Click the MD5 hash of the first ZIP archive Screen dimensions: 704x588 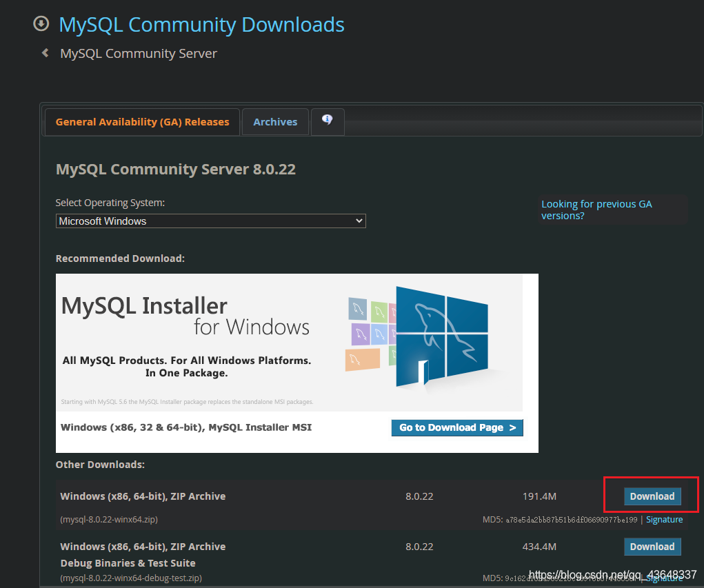coord(572,520)
